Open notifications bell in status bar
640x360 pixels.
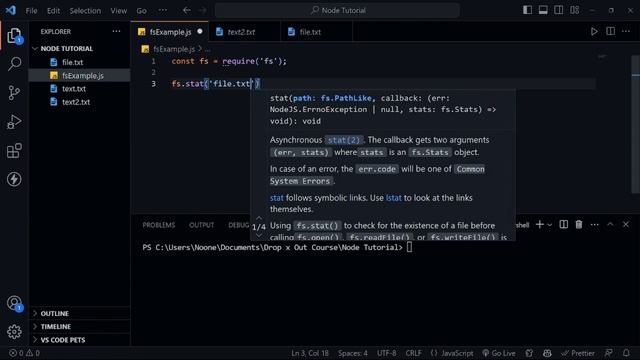(626, 353)
